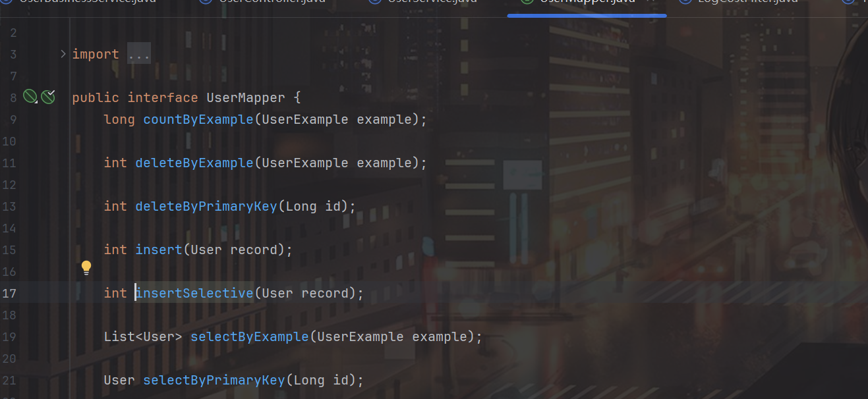This screenshot has height=399, width=868.
Task: Open the yellow lightbulb quick-fix menu
Action: (x=86, y=267)
